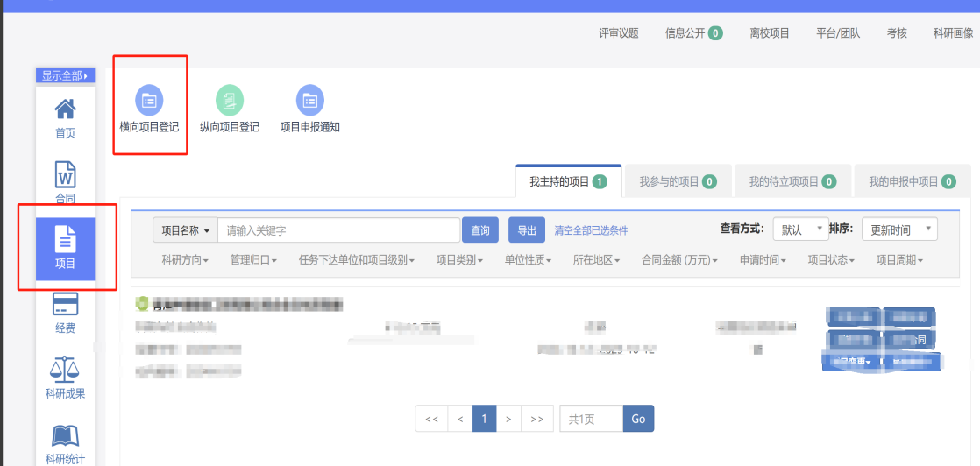Open the 科研统计 book icon

pos(65,436)
